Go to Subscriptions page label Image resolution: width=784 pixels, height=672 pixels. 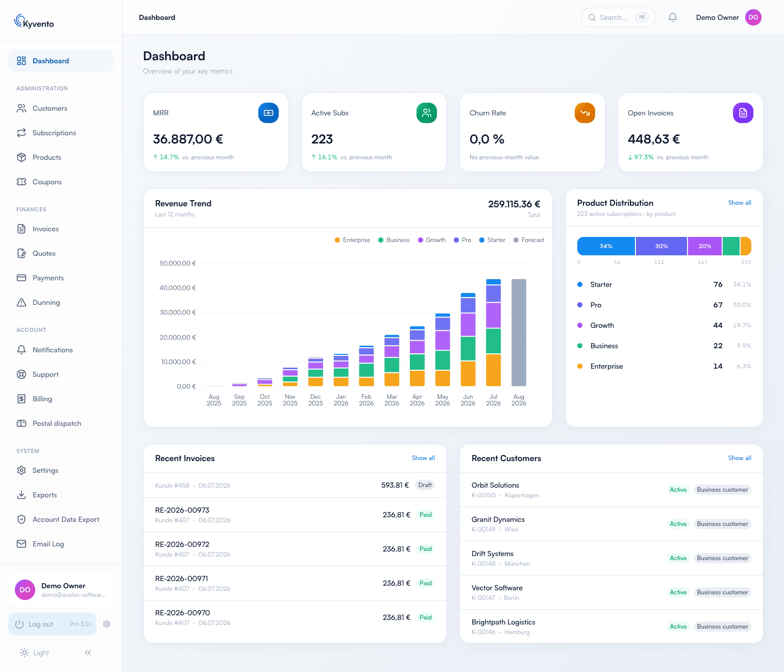pos(54,133)
